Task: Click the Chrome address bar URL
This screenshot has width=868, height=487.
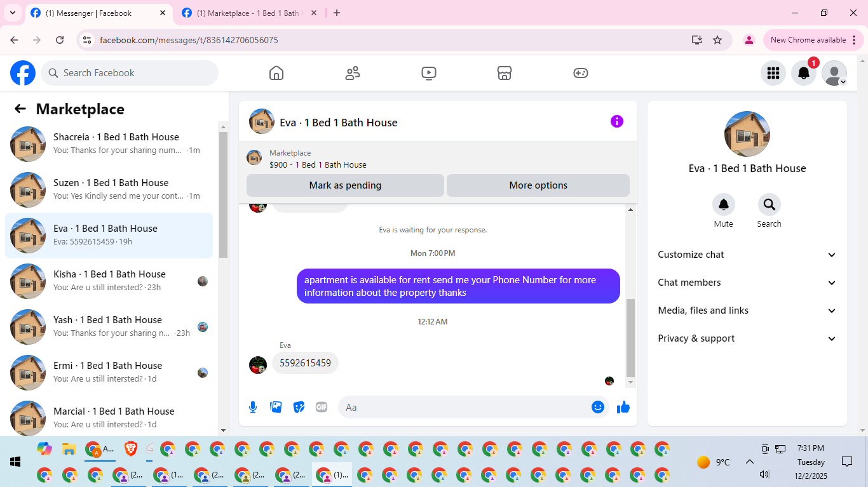Action: pyautogui.click(x=189, y=40)
